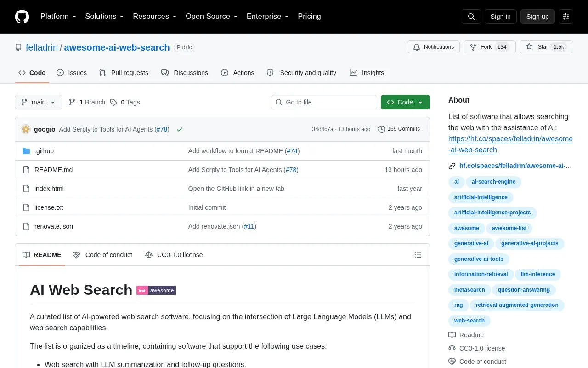
Task: Open the main branch selector
Action: pyautogui.click(x=39, y=102)
